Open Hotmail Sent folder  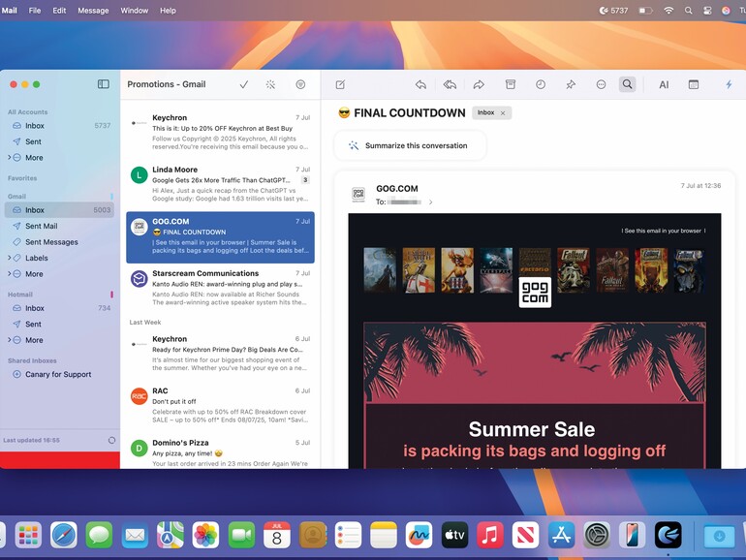pyautogui.click(x=59, y=325)
